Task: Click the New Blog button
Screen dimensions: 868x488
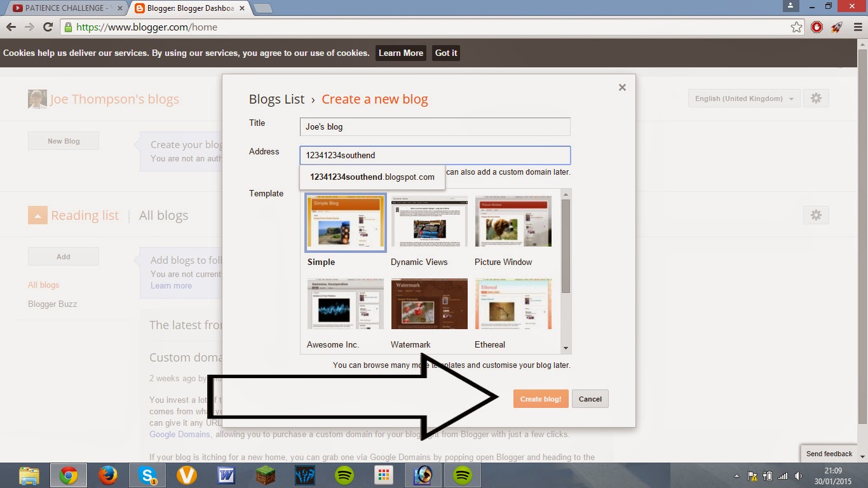Action: pyautogui.click(x=64, y=141)
